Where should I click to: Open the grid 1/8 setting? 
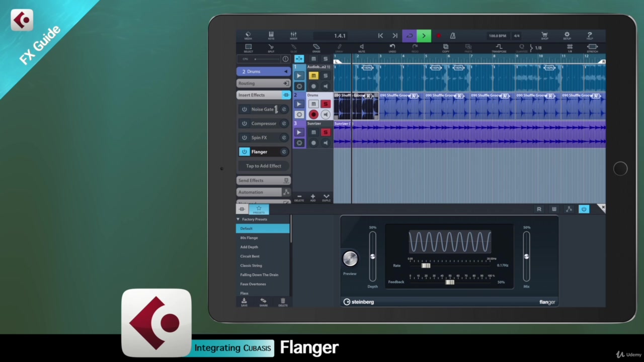(570, 48)
